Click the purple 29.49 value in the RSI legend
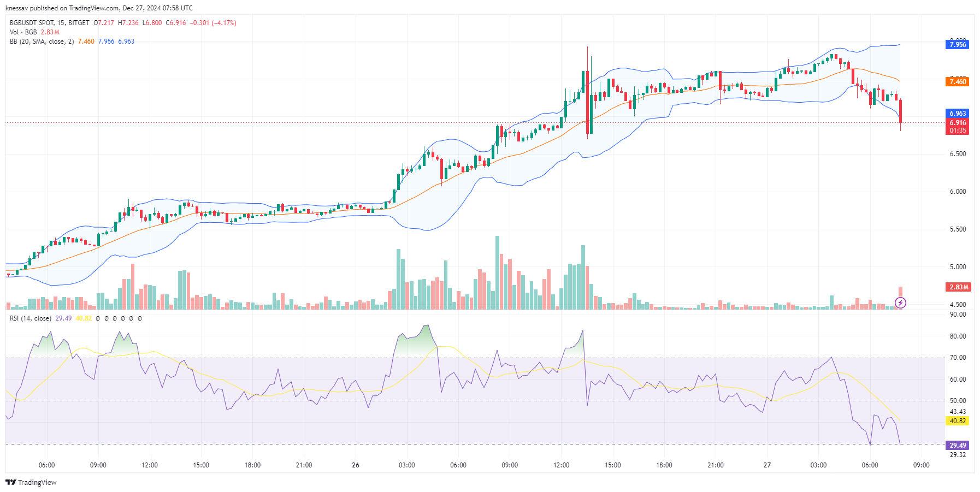The image size is (980, 492). (x=63, y=318)
